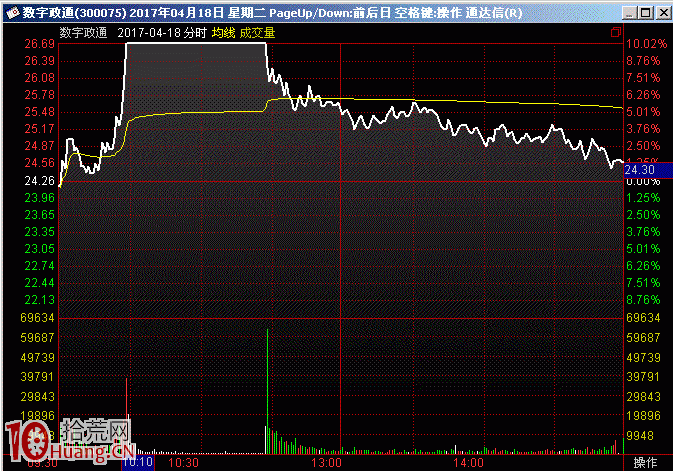Image resolution: width=673 pixels, height=471 pixels.
Task: Click the 69634 volume label on the left axis
Action: click(38, 318)
